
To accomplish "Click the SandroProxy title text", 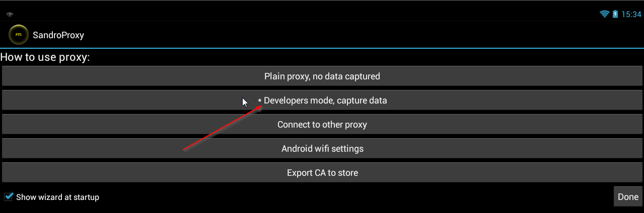I will click(58, 35).
